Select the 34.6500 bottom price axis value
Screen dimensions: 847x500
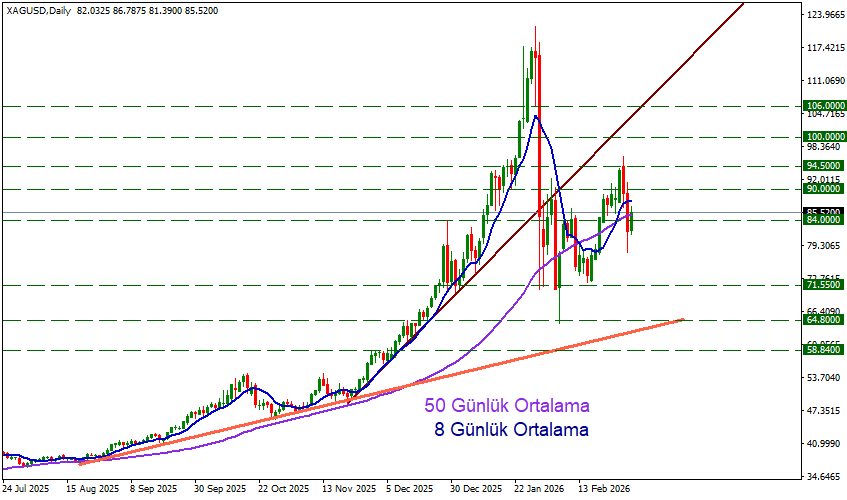tap(825, 477)
